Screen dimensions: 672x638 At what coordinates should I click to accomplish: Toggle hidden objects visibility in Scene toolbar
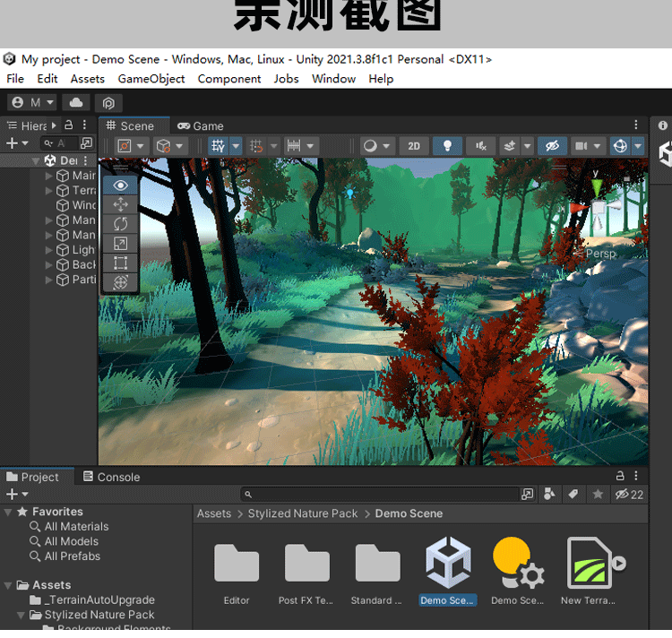(552, 146)
